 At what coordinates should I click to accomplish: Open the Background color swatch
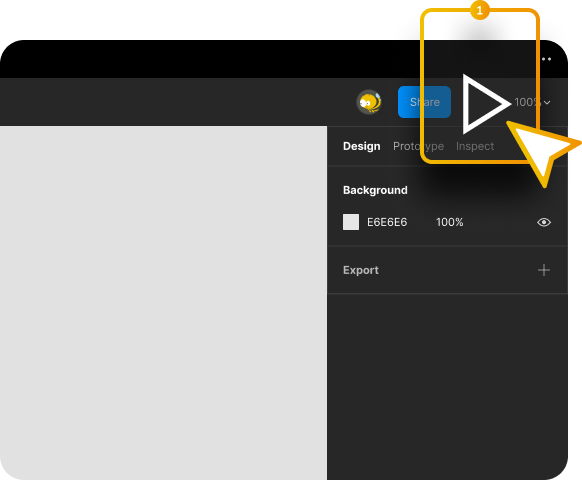click(351, 222)
